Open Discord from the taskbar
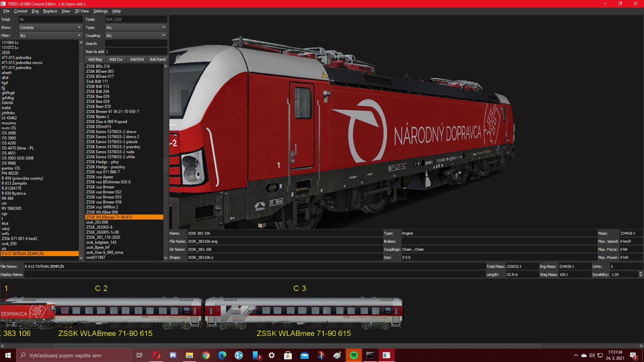Screen dimensions: 644x362 pos(173,355)
